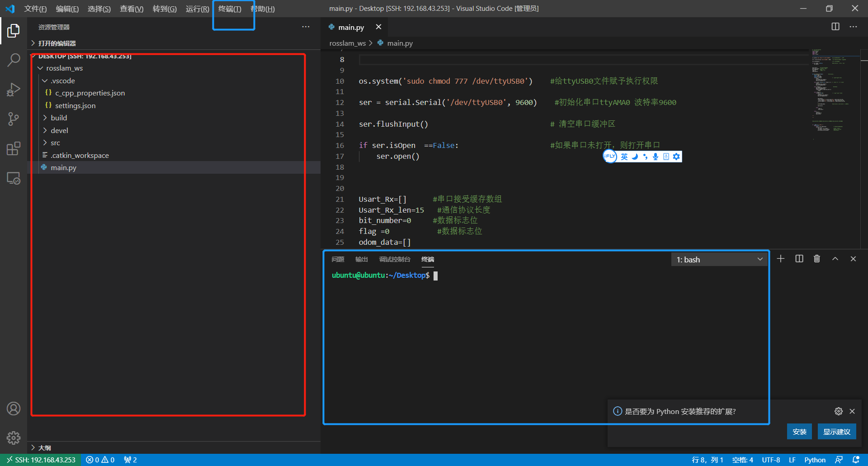Collapse the .vscode folder

[x=174, y=81]
